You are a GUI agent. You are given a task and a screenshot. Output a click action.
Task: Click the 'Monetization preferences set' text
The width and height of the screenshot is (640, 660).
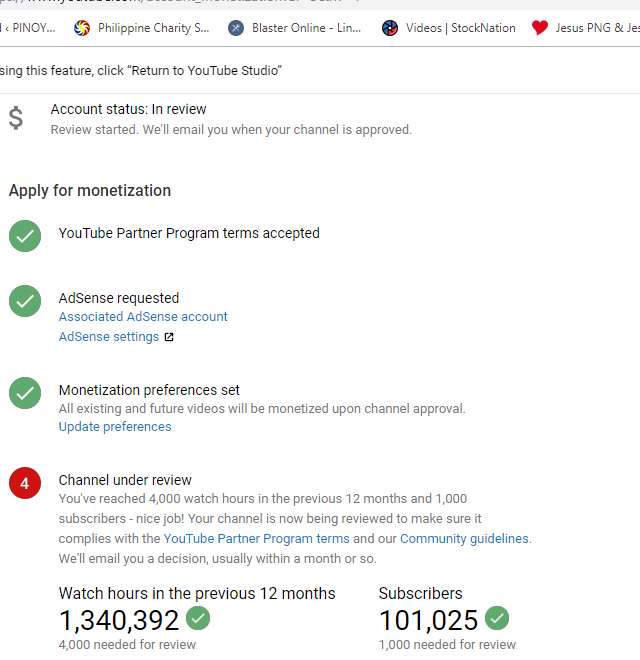(x=149, y=390)
